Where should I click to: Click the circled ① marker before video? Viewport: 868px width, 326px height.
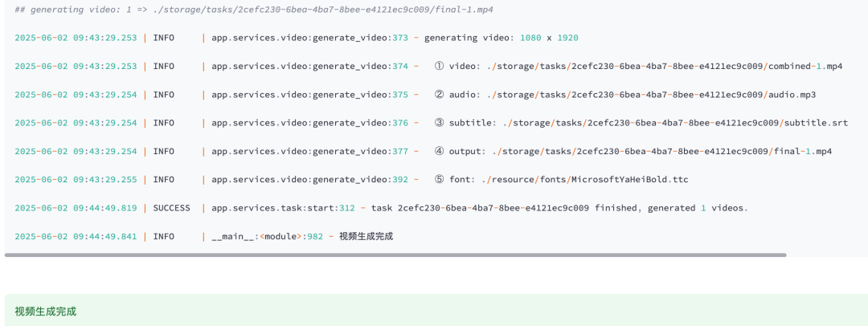click(439, 66)
